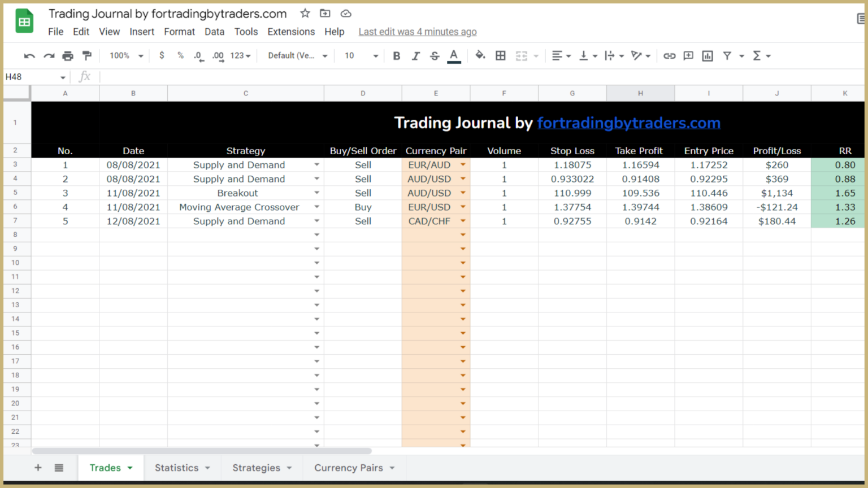This screenshot has height=488, width=868.
Task: Click the paint format tool
Action: [86, 55]
